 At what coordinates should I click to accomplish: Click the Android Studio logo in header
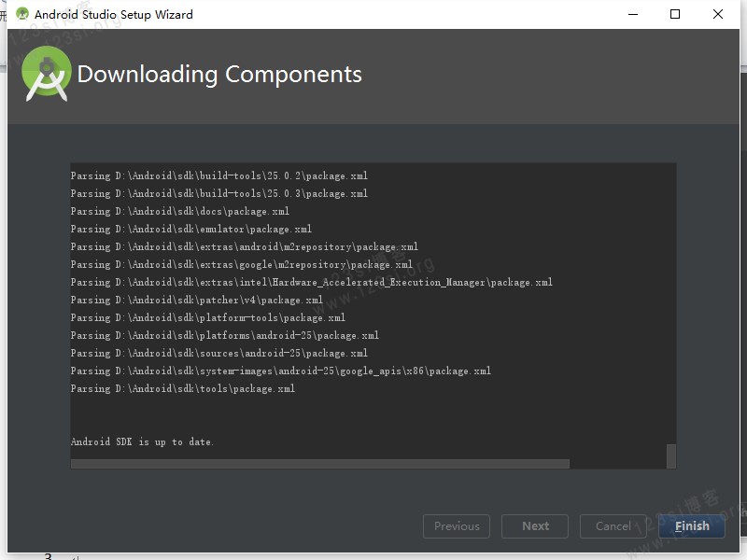pyautogui.click(x=46, y=74)
